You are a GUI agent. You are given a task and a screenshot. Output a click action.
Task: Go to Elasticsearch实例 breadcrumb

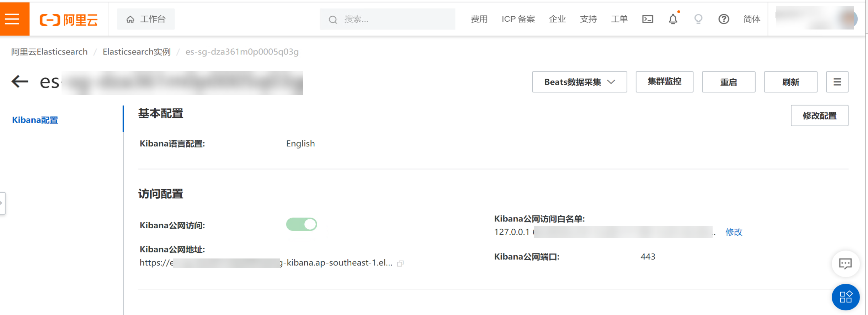(137, 52)
